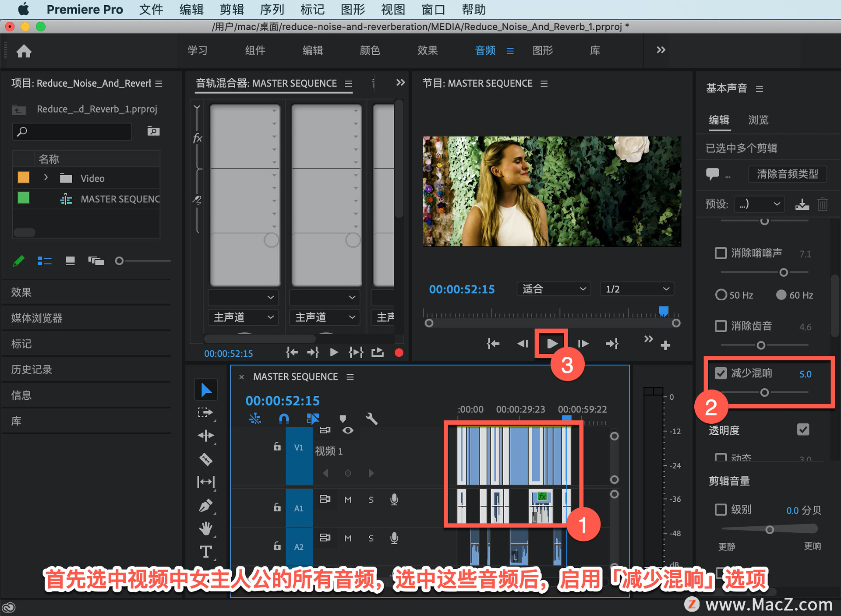Click the pencil icon in project panel
Image resolution: width=841 pixels, height=616 pixels.
click(18, 261)
